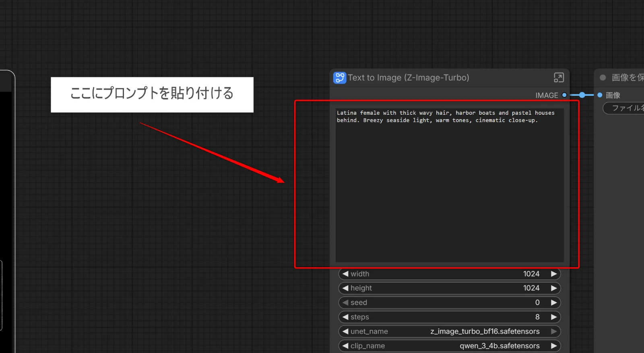Click the ここにプロンプトを貼り付ける note
Screen dimensions: 644x353
click(152, 95)
